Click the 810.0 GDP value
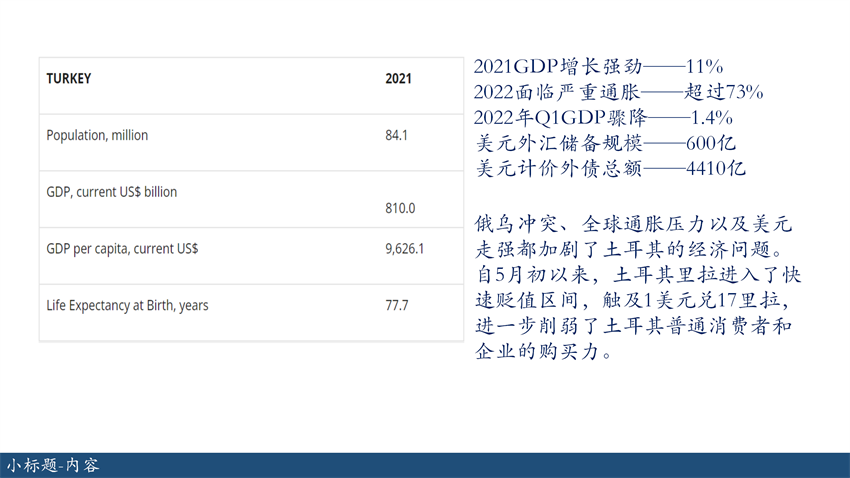This screenshot has height=478, width=850. tap(399, 209)
